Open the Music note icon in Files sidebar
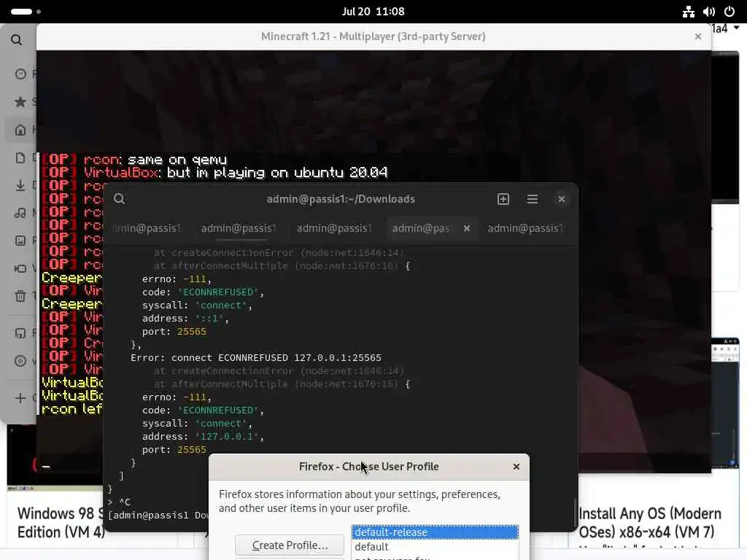 (x=20, y=213)
